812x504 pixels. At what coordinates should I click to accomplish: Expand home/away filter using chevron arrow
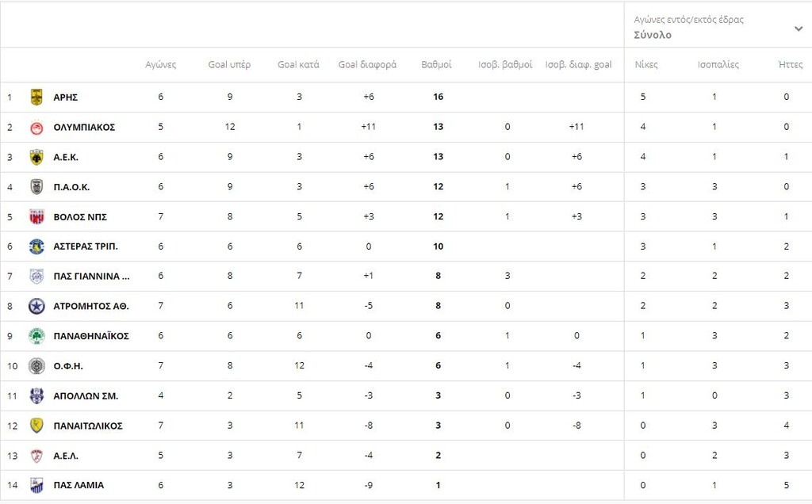pyautogui.click(x=798, y=29)
